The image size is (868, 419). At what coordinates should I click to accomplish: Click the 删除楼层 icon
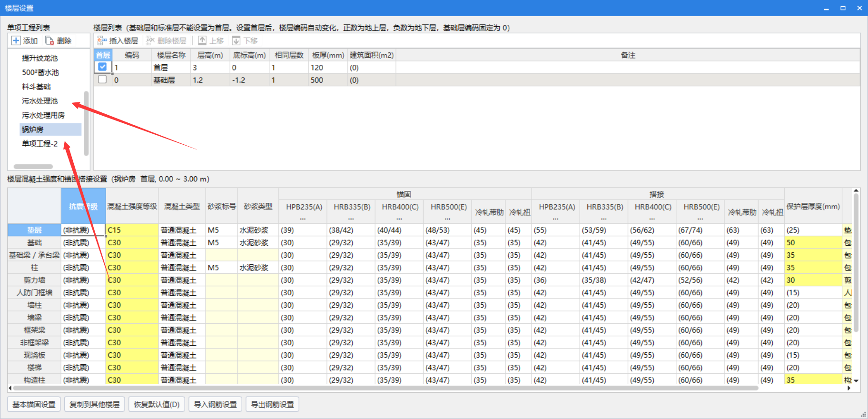coord(150,40)
